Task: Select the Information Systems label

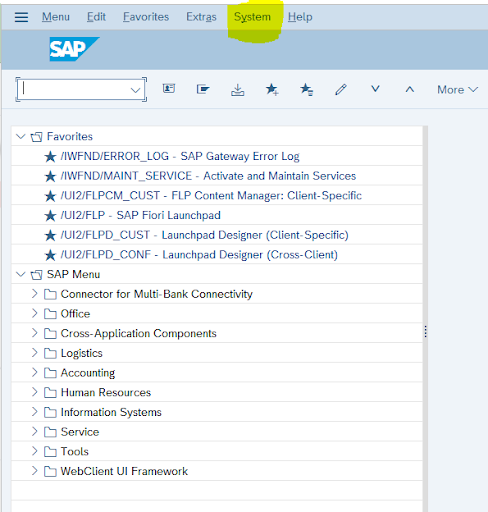Action: coord(111,412)
